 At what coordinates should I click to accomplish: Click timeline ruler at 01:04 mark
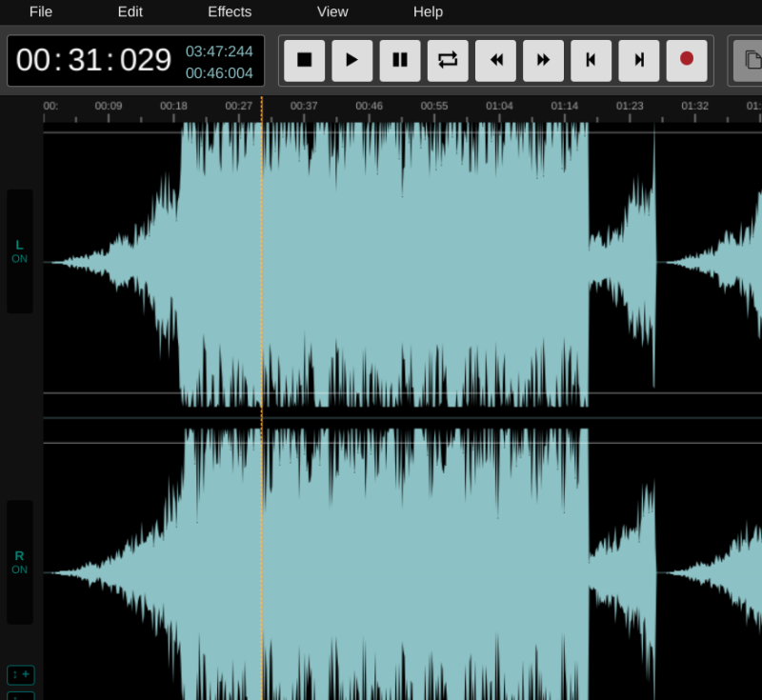coord(499,107)
